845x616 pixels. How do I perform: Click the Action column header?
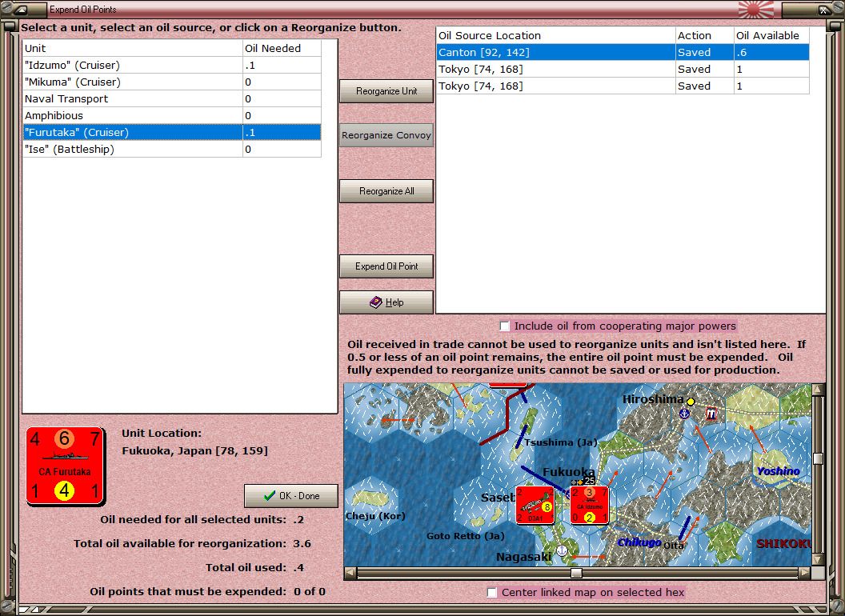click(705, 35)
